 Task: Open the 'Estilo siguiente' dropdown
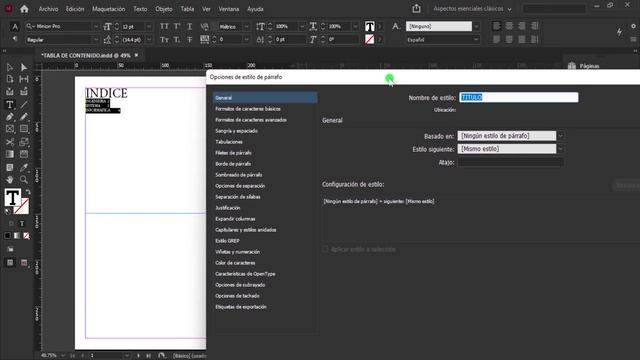[560, 149]
